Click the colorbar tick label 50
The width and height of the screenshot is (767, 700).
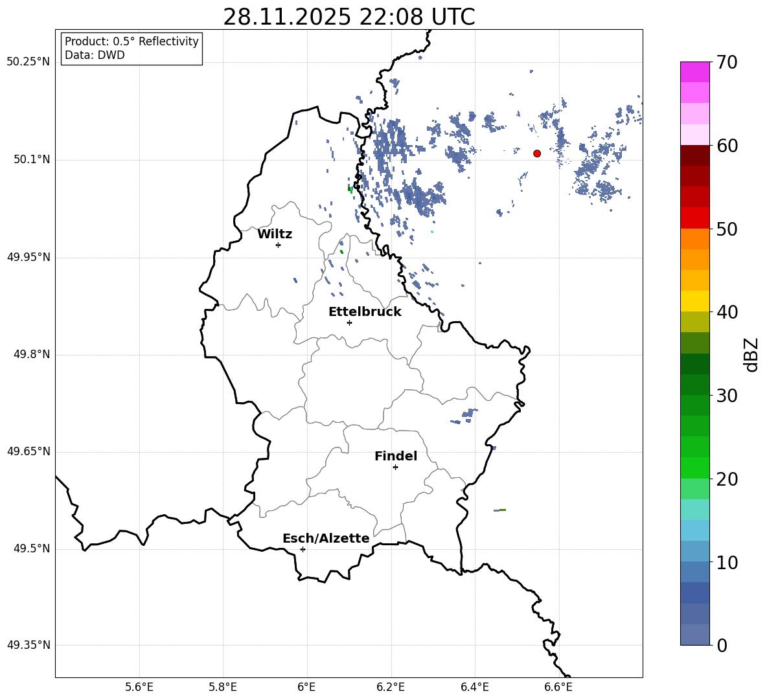[726, 229]
